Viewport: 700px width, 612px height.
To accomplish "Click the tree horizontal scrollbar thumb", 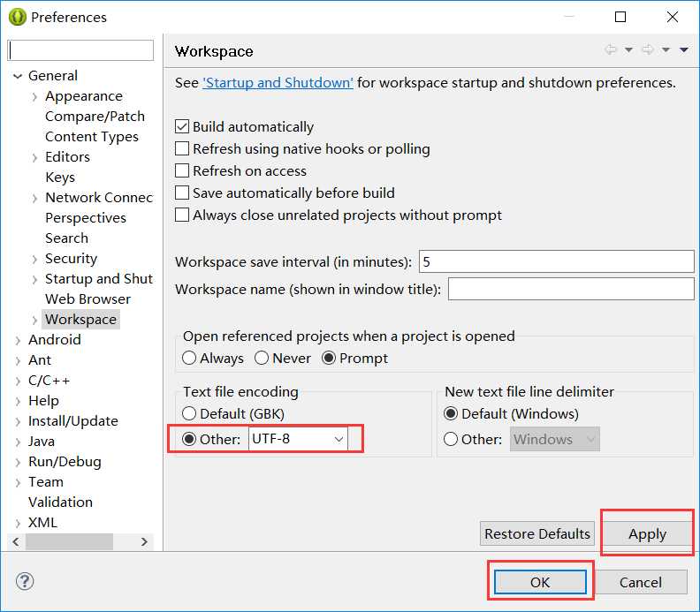I will point(69,541).
